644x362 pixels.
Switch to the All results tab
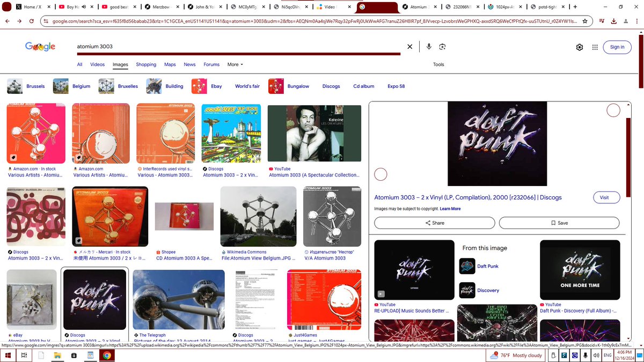[79, 64]
